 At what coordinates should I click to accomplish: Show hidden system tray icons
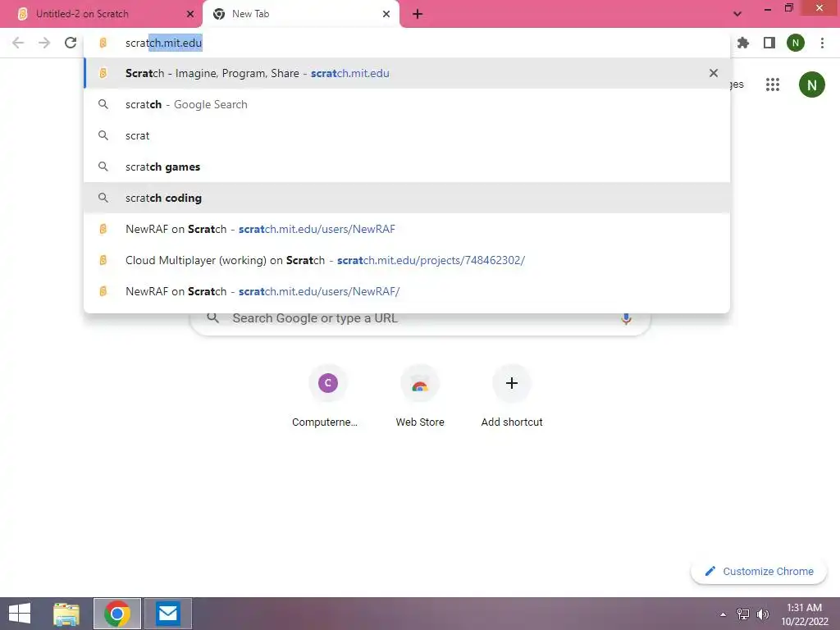click(x=724, y=614)
